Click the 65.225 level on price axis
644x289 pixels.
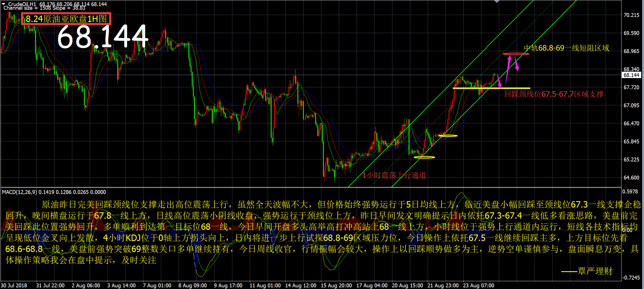coord(631,160)
